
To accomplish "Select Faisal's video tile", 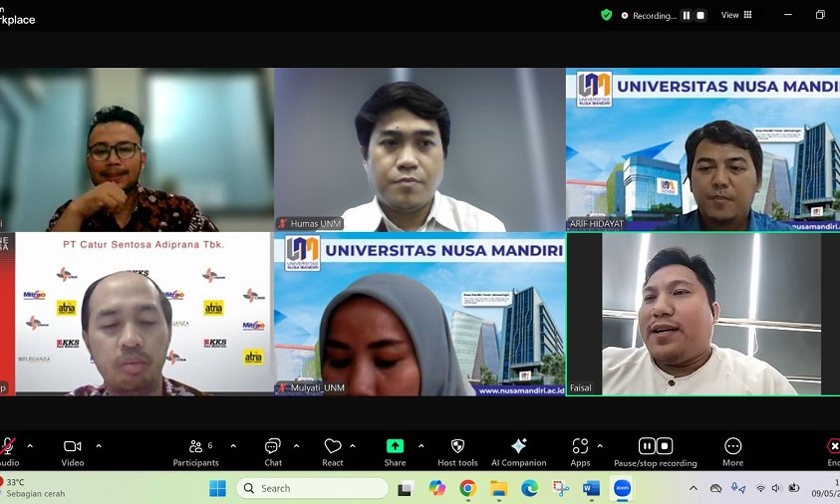I will [x=702, y=315].
